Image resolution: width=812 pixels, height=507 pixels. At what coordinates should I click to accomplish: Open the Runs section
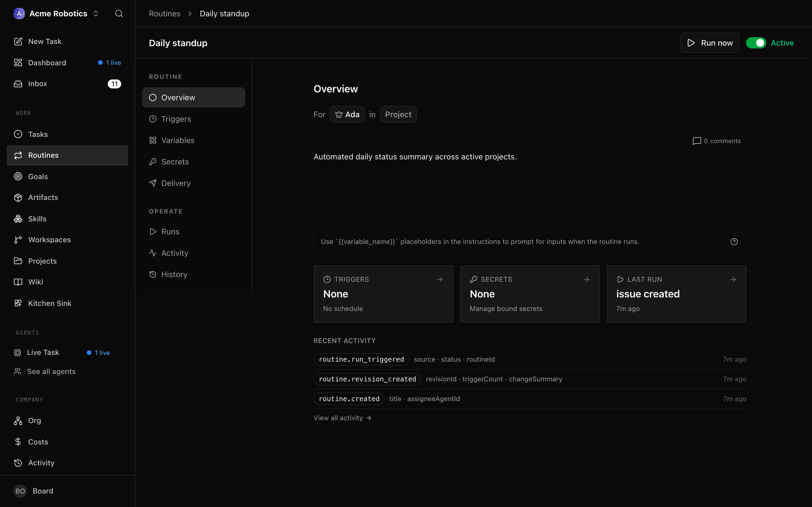click(x=194, y=232)
